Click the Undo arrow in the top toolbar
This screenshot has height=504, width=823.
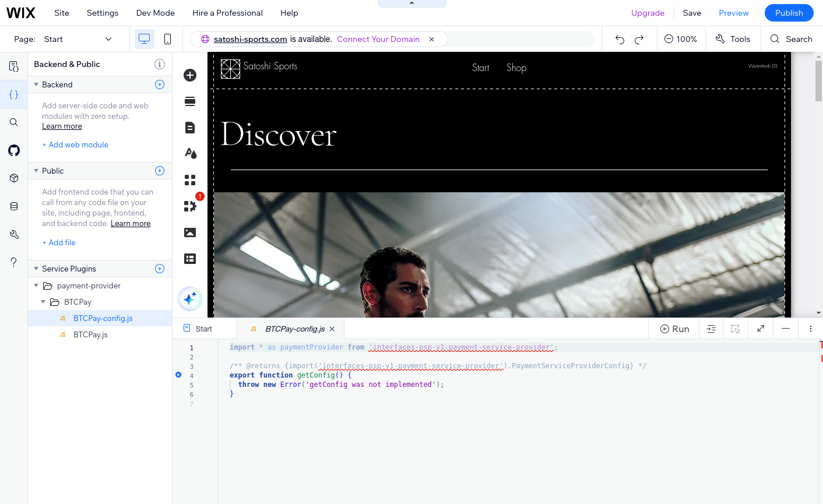(x=620, y=39)
